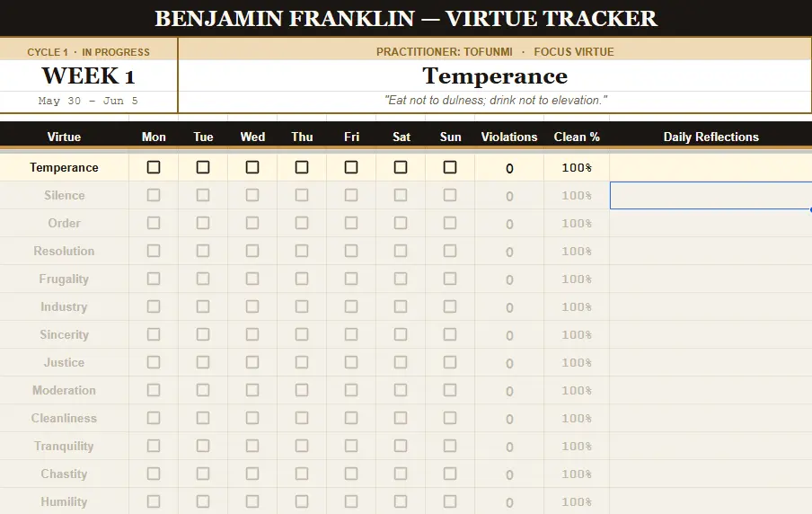Click the Silence virtue label
812x514 pixels.
point(64,195)
